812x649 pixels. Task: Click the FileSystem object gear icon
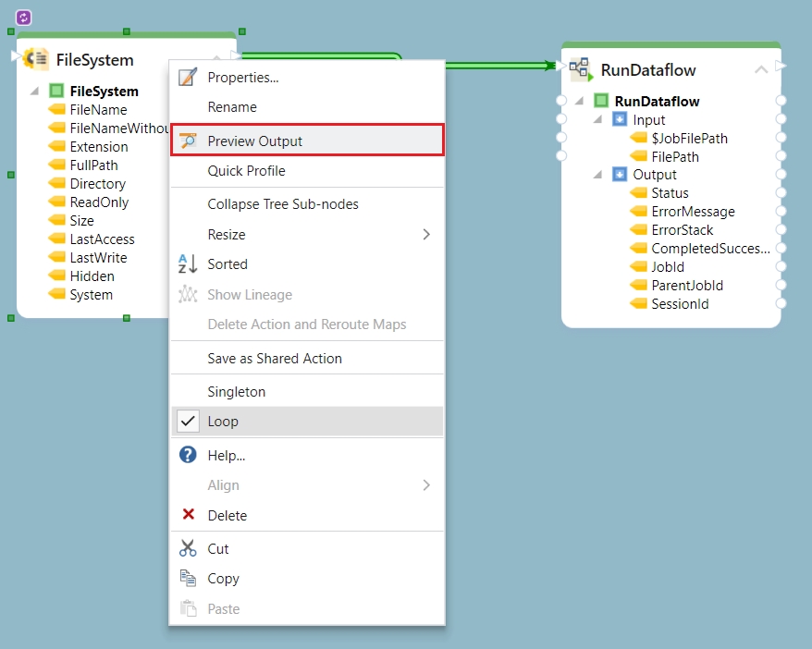pos(36,59)
